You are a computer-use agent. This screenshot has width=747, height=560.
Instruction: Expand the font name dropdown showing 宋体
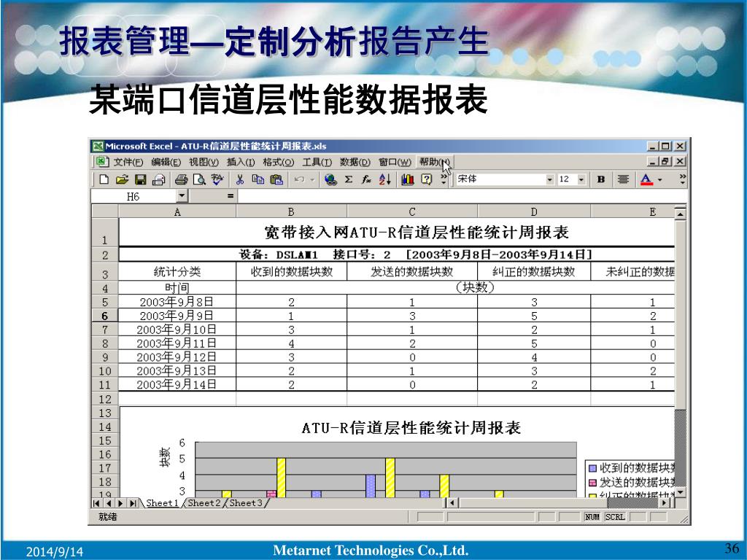click(x=550, y=179)
